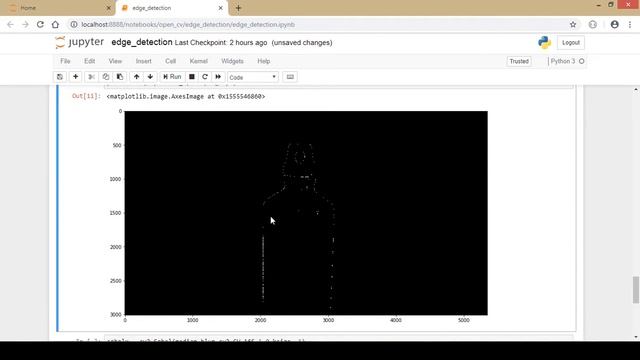The width and height of the screenshot is (640, 360).
Task: Reload the current page
Action: pos(40,24)
